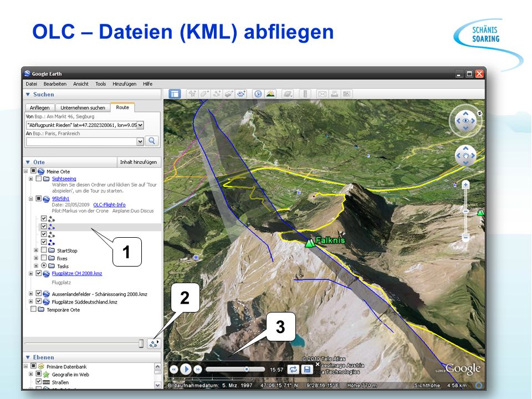
Task: Save the tour with disk icon
Action: click(x=306, y=370)
